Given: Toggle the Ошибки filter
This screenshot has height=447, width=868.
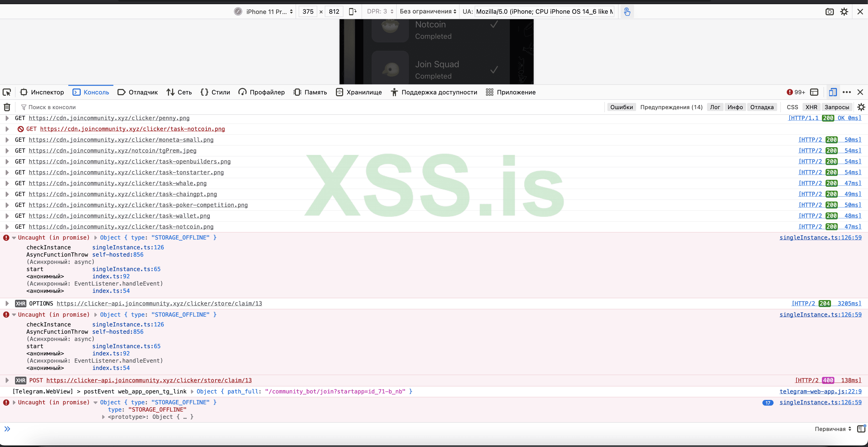Looking at the screenshot, I should tap(621, 107).
